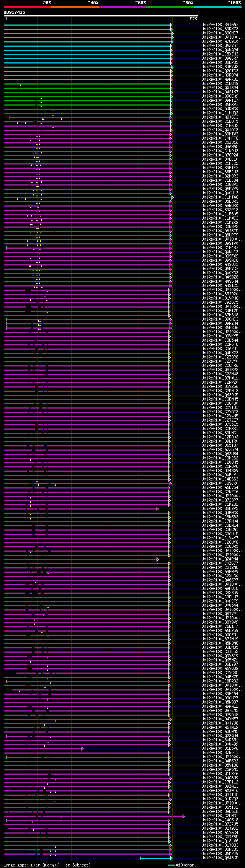Click the purple ~60% identity legend segment
245x868 pixels.
pyautogui.click(x=122, y=7)
